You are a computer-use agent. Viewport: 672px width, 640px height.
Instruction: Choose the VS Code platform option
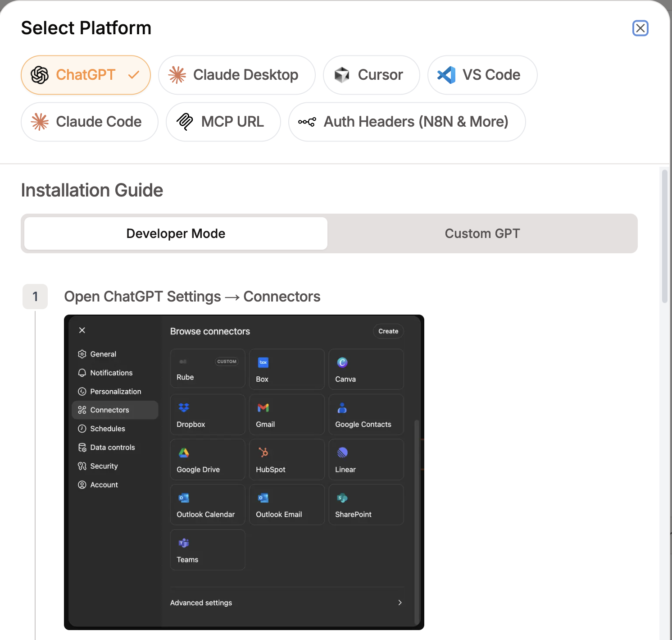(482, 75)
